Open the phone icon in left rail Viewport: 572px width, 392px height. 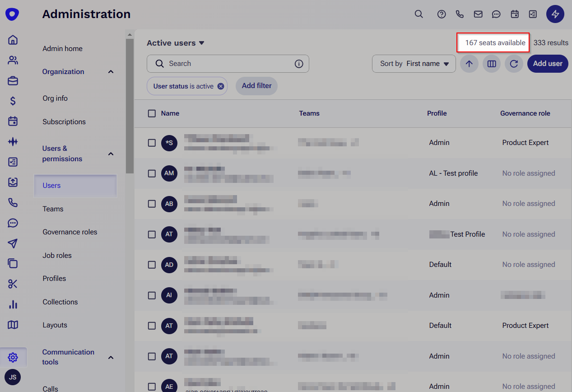coord(13,203)
